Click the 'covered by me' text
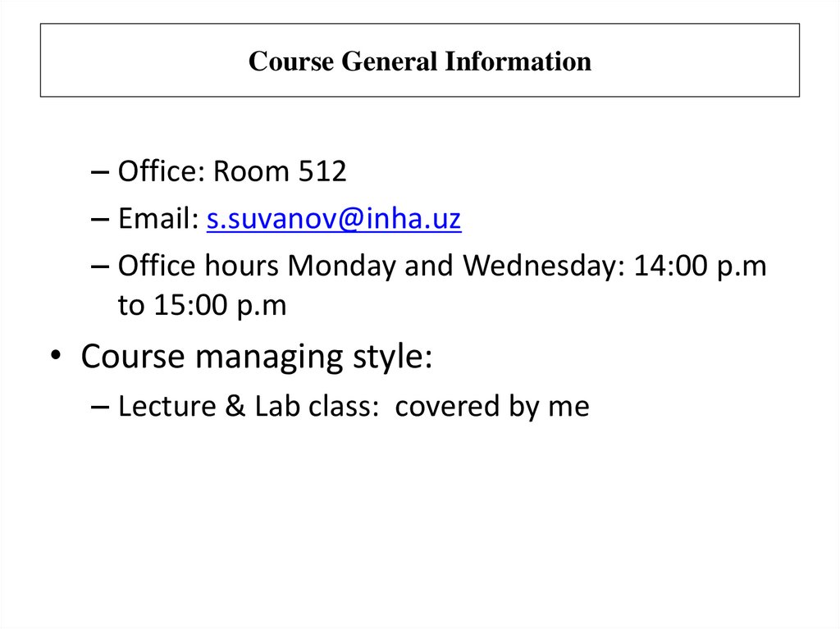 [492, 406]
